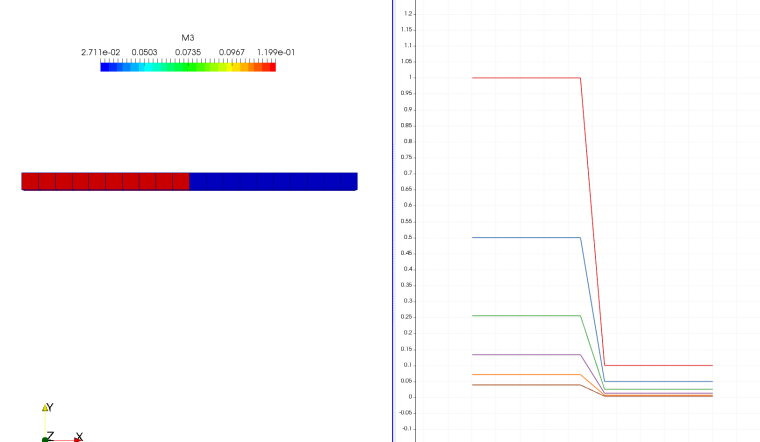
Task: Click the green chart line plateau at 0.25
Action: click(x=526, y=316)
